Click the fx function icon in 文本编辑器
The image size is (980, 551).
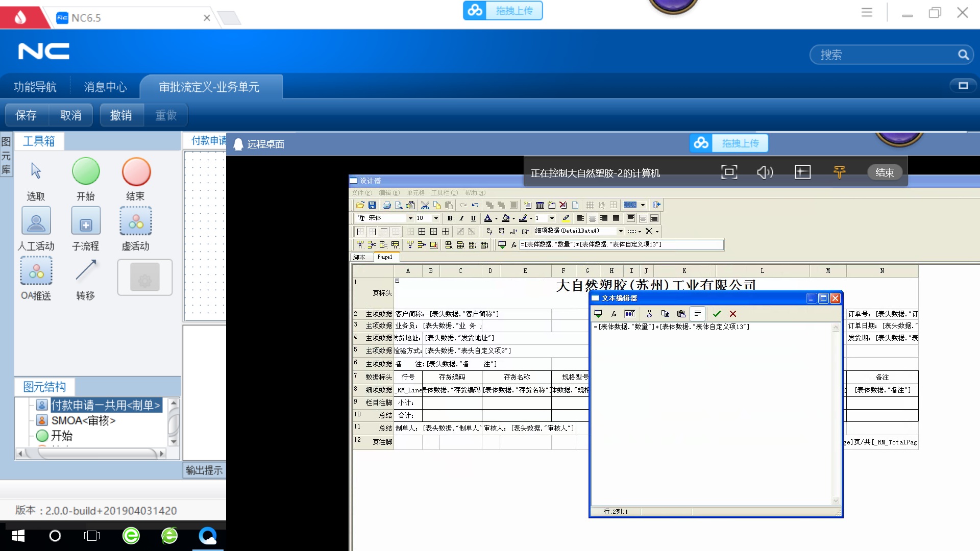pos(614,314)
